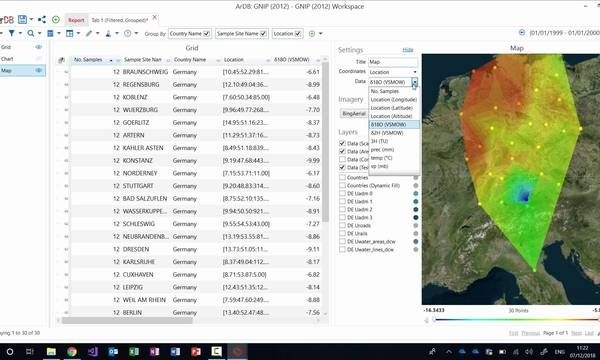
Task: Enable the DE Uadm 0 layer checkbox
Action: pyautogui.click(x=342, y=194)
